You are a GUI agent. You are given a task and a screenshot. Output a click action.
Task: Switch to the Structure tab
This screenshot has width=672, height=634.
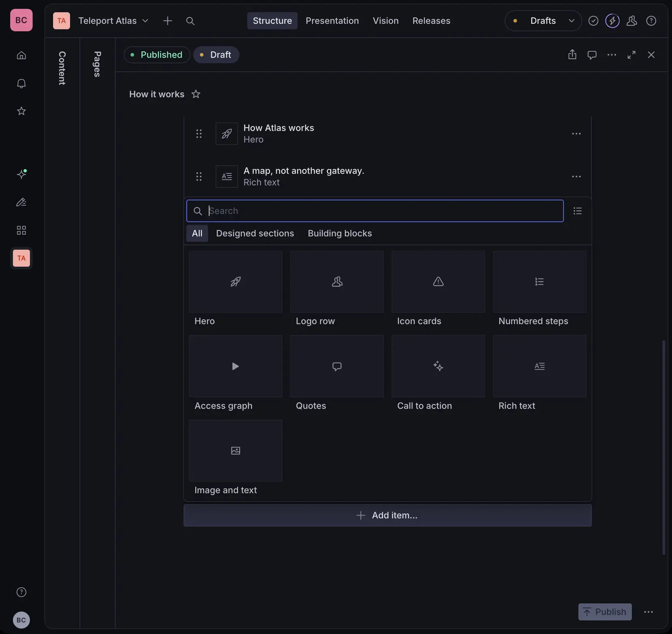tap(272, 21)
